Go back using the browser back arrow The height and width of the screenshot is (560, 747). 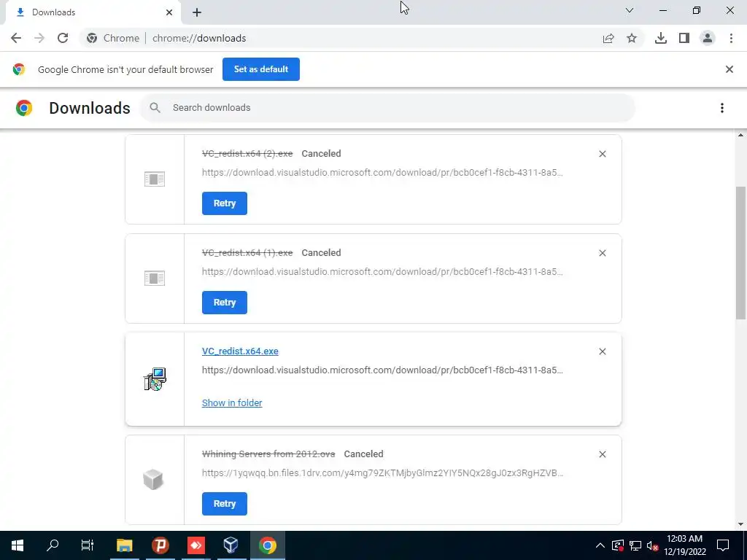(16, 38)
